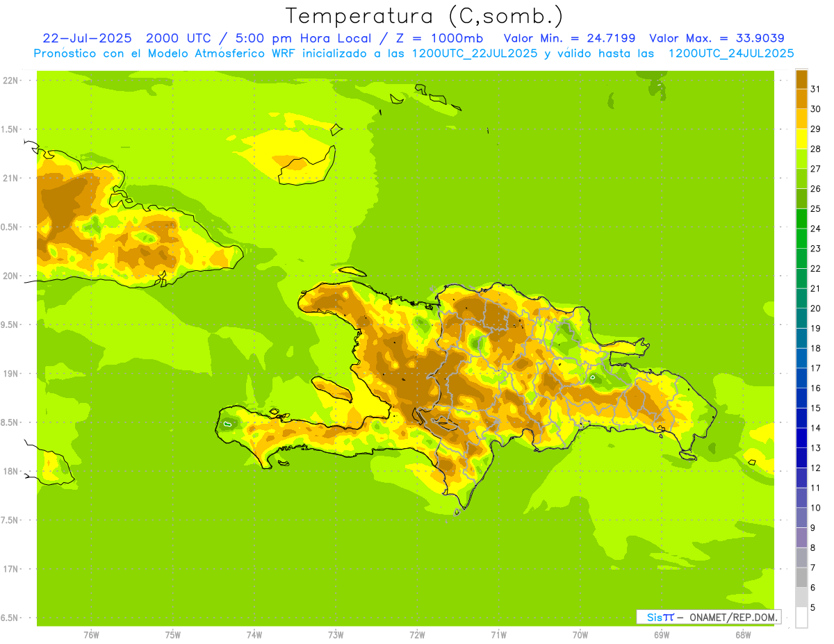Screen dimensions: 834x644
Task: Pick the dark blue segment between 13 and 14
Action: (801, 438)
